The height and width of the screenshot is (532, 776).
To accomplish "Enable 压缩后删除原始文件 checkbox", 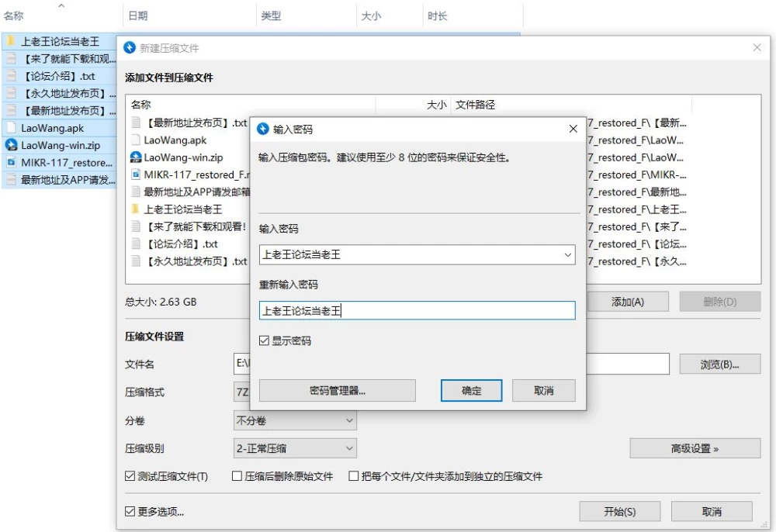I will coord(237,476).
